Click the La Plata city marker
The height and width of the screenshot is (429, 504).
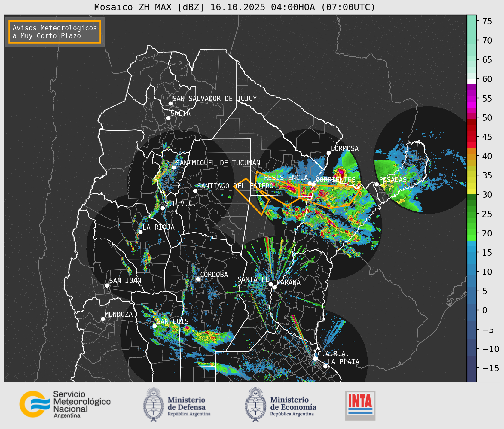[x=325, y=366]
